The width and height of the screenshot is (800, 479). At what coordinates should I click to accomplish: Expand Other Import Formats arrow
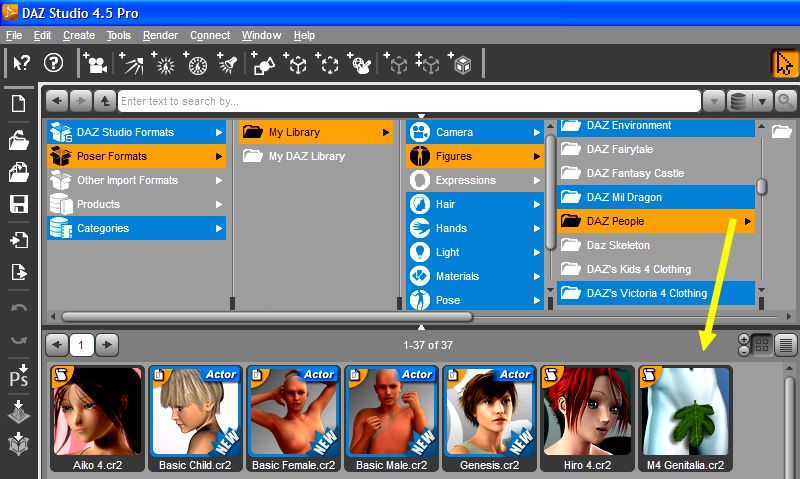point(218,181)
